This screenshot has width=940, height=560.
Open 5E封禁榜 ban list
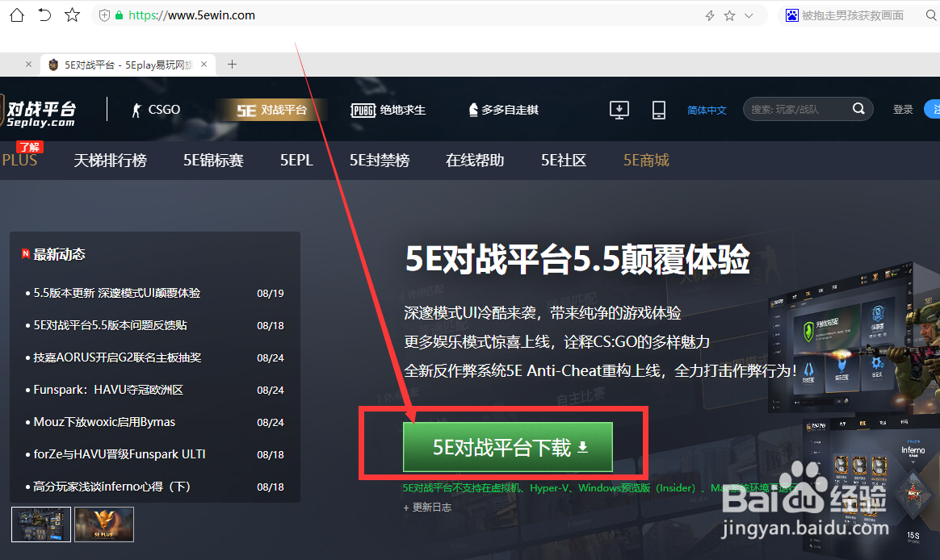pyautogui.click(x=380, y=161)
